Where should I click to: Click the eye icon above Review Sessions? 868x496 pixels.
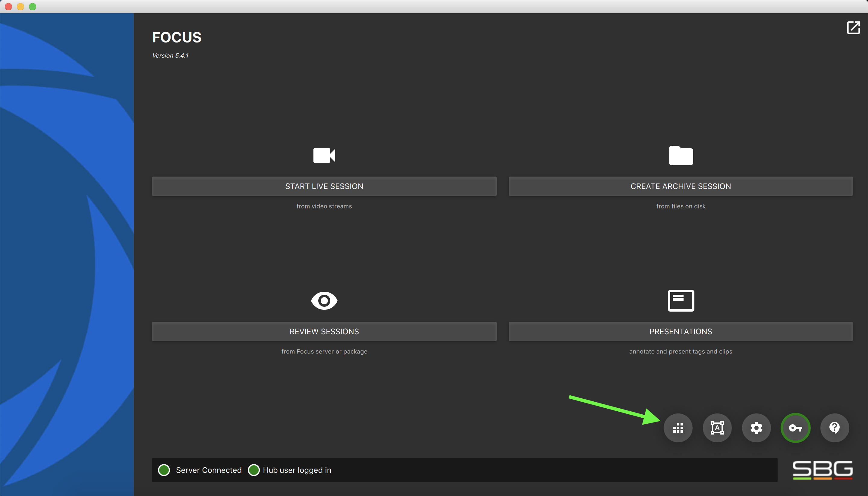(x=324, y=300)
